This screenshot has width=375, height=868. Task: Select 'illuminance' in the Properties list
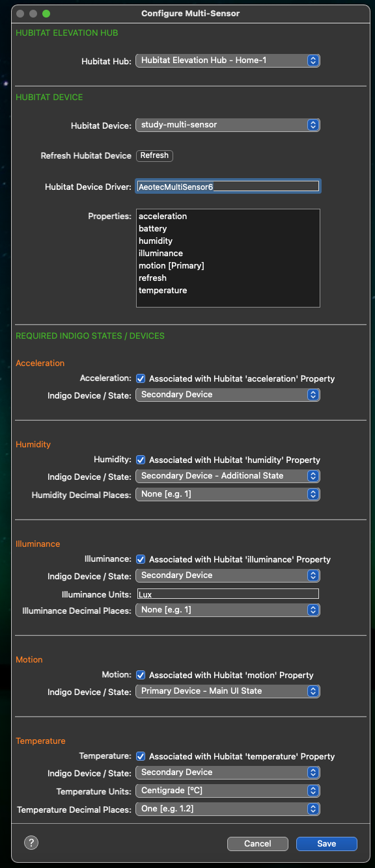161,254
